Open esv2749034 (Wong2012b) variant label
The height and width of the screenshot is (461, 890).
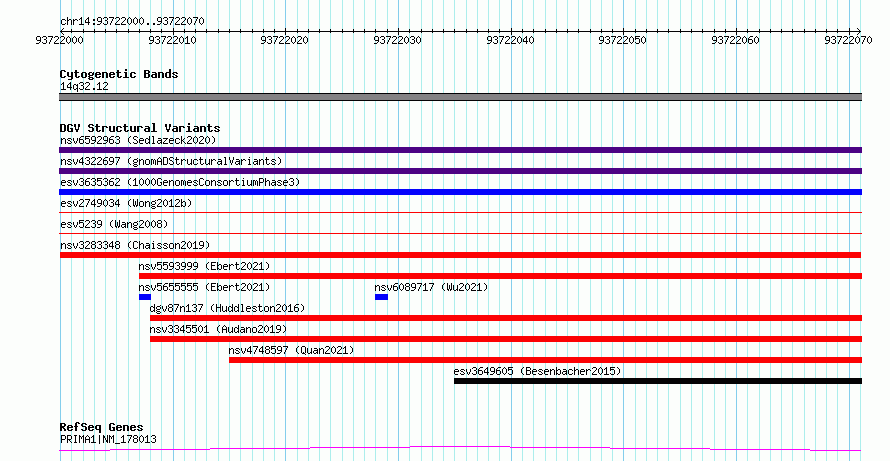(x=126, y=203)
